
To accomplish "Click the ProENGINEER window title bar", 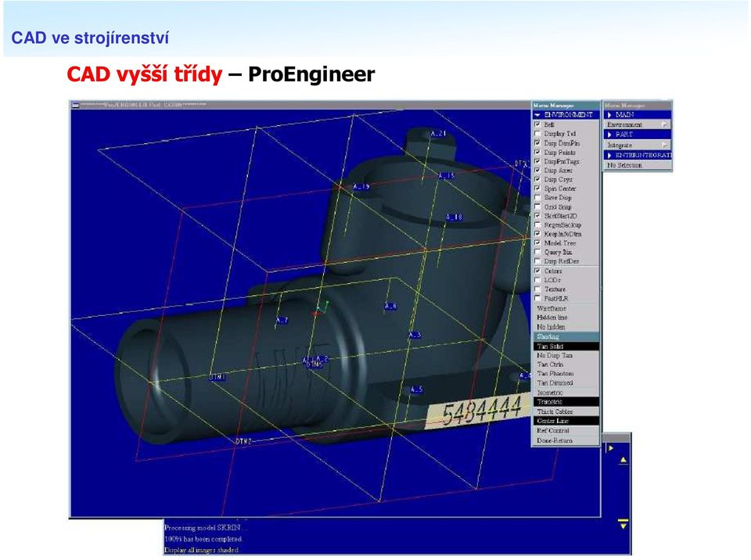I will pyautogui.click(x=300, y=105).
